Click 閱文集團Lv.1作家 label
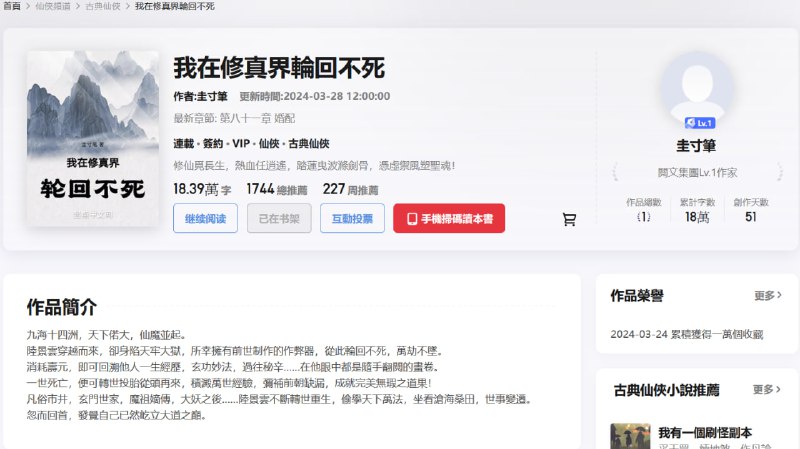 click(x=697, y=173)
